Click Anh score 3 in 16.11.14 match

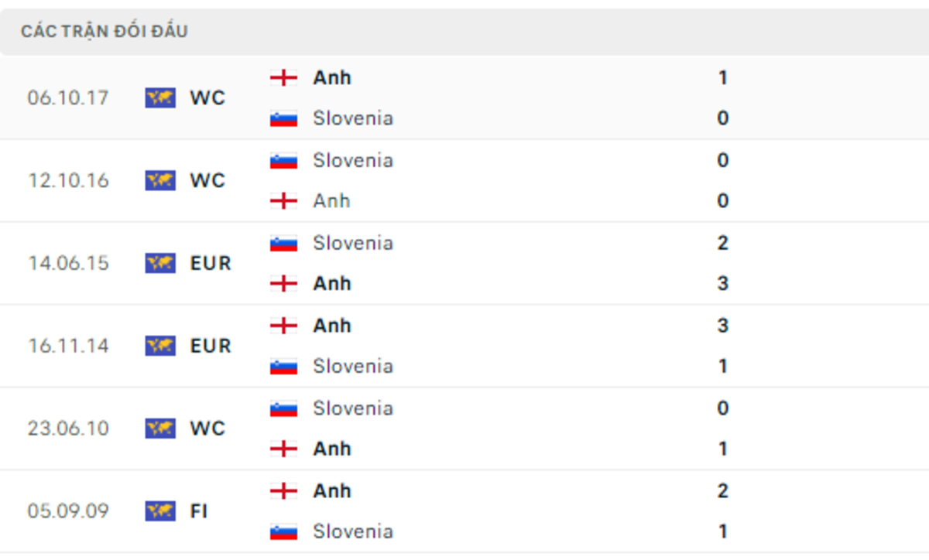[x=722, y=325]
